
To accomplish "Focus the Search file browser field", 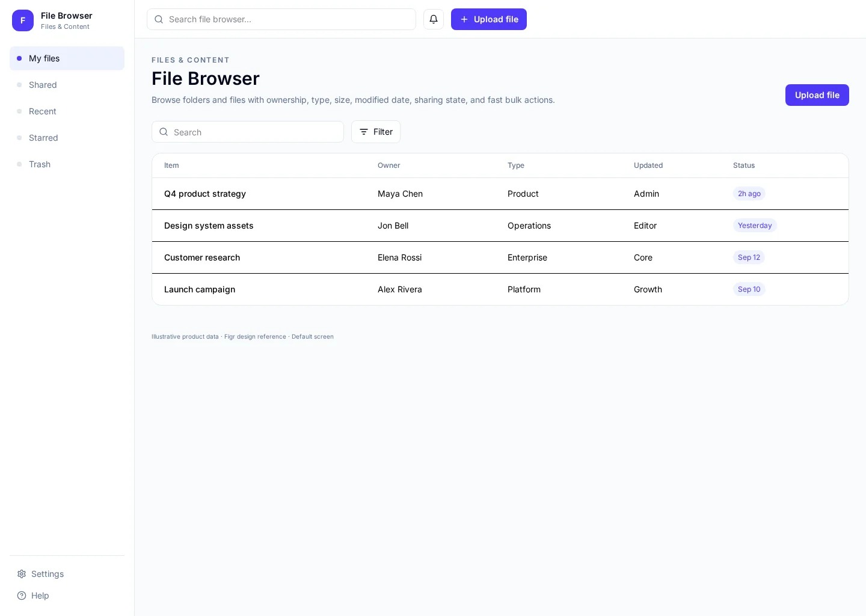I will click(281, 19).
